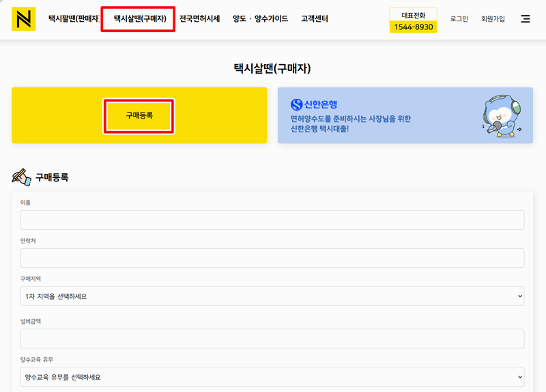Click the yellow N site logo
Viewport: 546px width, 392px height.
[24, 19]
